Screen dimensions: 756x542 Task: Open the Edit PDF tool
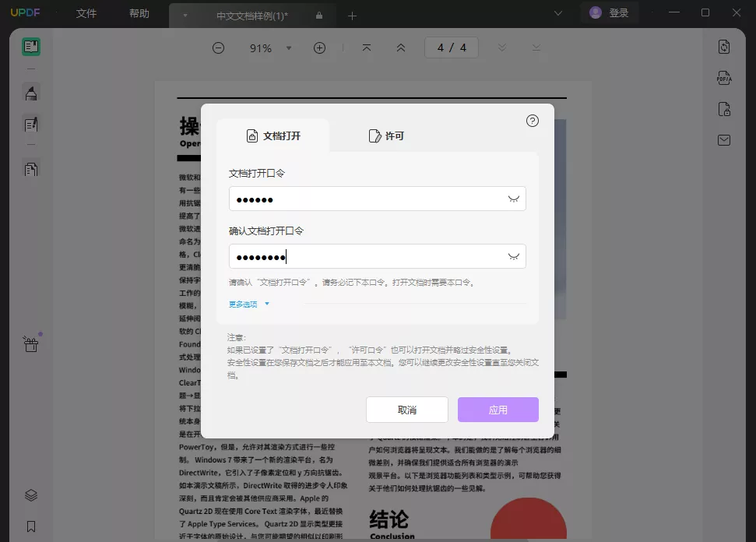31,125
